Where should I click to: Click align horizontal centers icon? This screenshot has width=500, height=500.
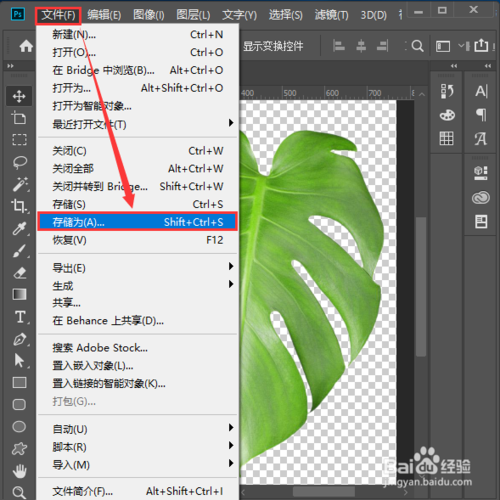361,46
